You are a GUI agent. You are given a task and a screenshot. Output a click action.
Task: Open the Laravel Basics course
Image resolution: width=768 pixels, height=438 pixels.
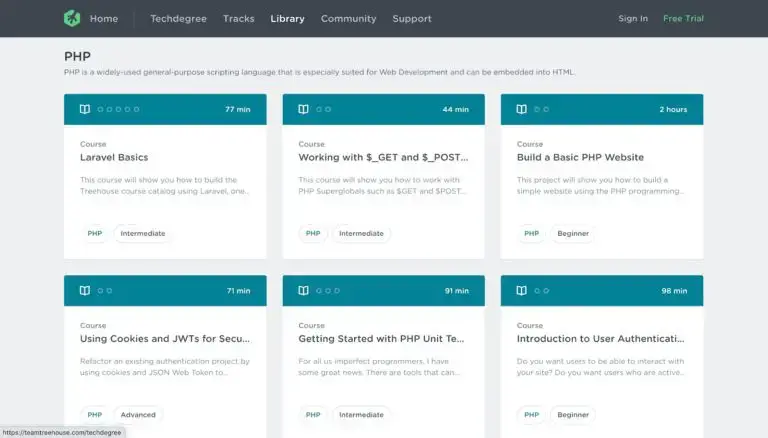click(114, 157)
